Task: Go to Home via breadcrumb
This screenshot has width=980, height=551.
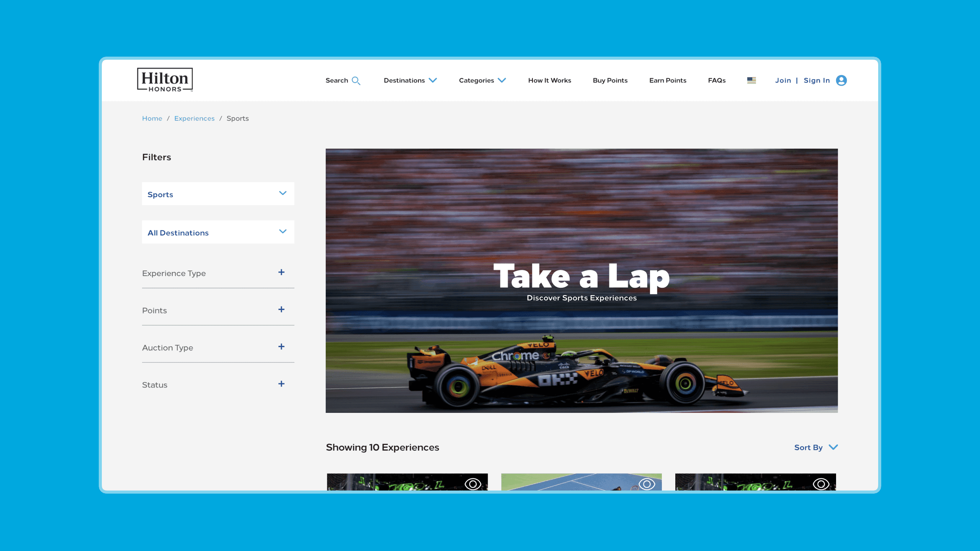Action: (152, 118)
